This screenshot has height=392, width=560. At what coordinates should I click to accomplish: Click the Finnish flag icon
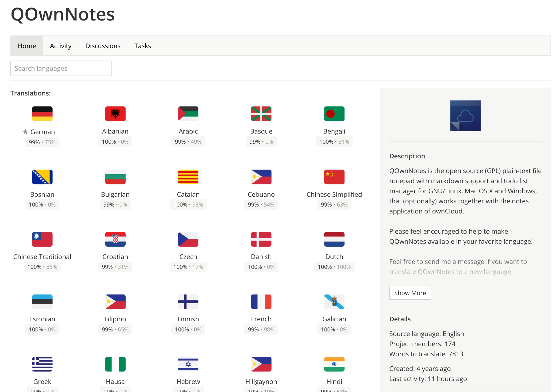coord(188,301)
